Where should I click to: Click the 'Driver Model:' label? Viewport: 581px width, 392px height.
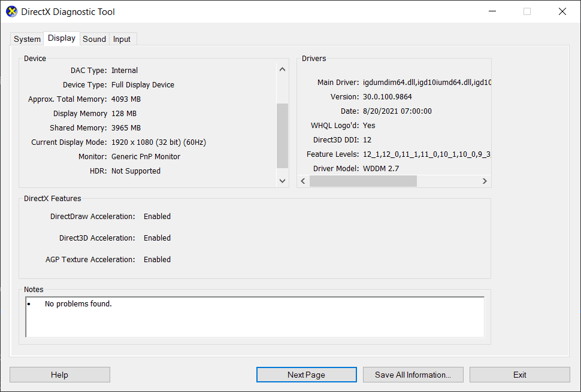coord(336,169)
